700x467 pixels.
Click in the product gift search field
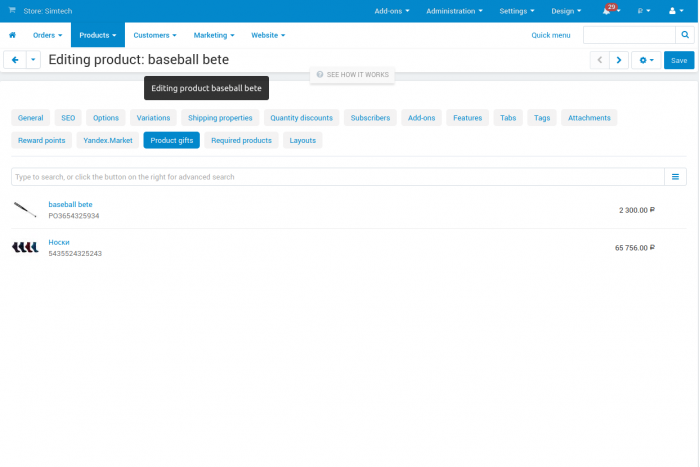pyautogui.click(x=338, y=177)
